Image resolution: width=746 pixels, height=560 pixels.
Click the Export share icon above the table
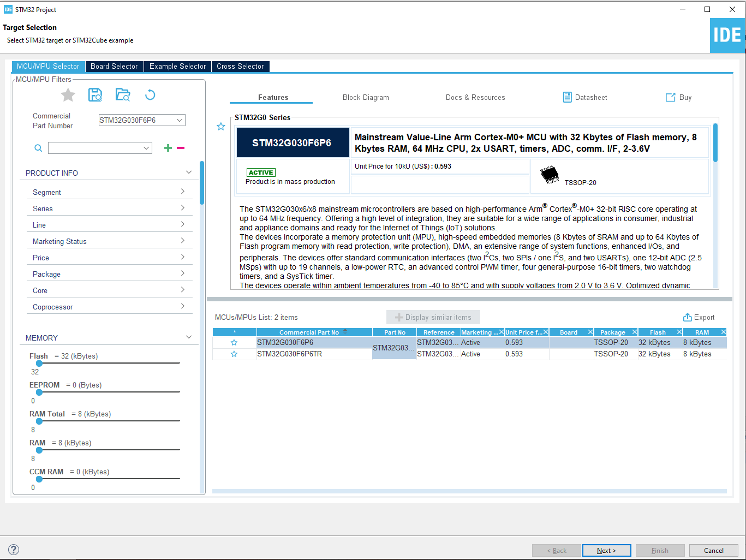(x=688, y=317)
